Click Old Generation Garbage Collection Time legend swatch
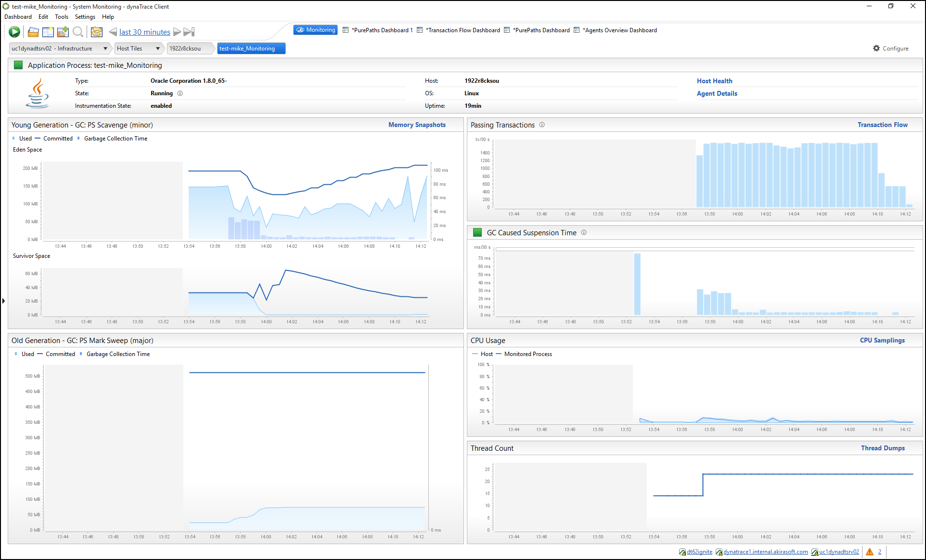Screen dimensions: 926x560 [x=81, y=354]
